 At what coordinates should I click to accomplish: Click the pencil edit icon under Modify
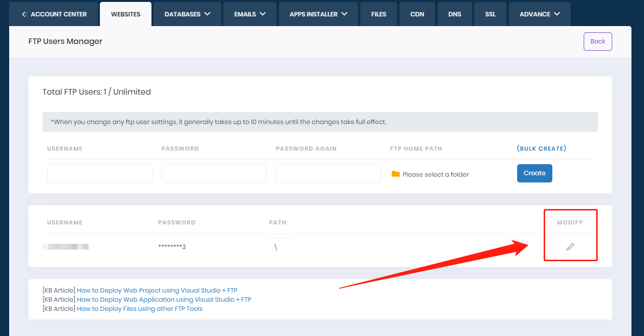(x=570, y=247)
